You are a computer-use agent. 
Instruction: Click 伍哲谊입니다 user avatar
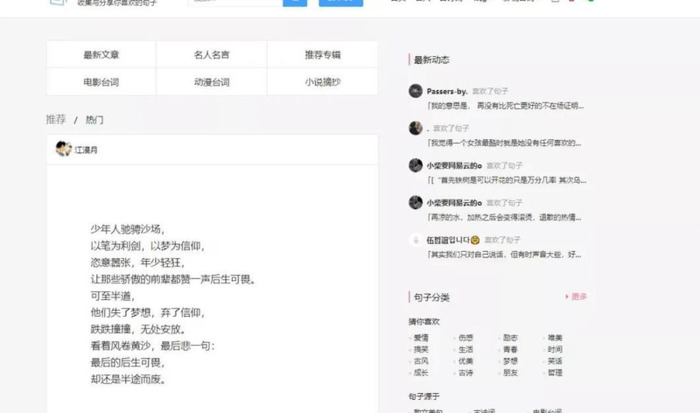(x=416, y=239)
